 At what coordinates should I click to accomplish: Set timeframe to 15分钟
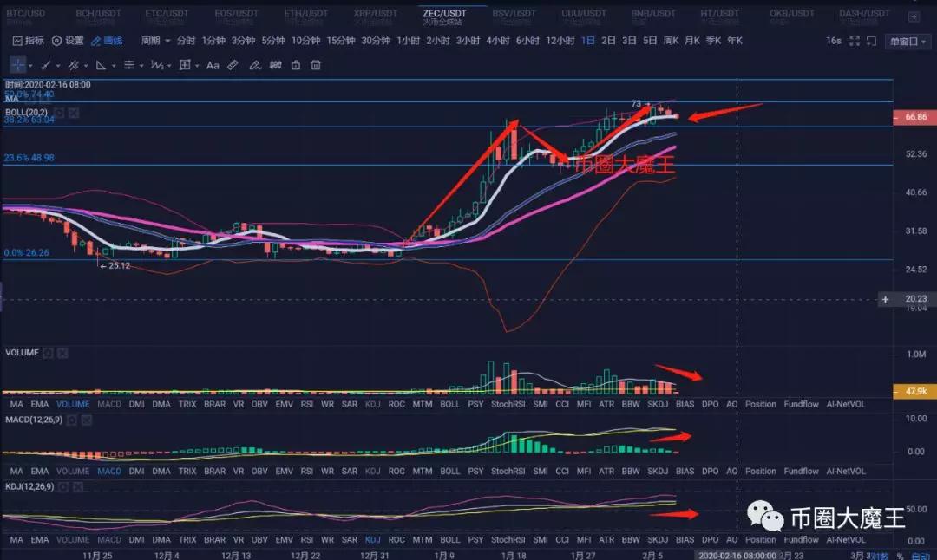pos(341,41)
